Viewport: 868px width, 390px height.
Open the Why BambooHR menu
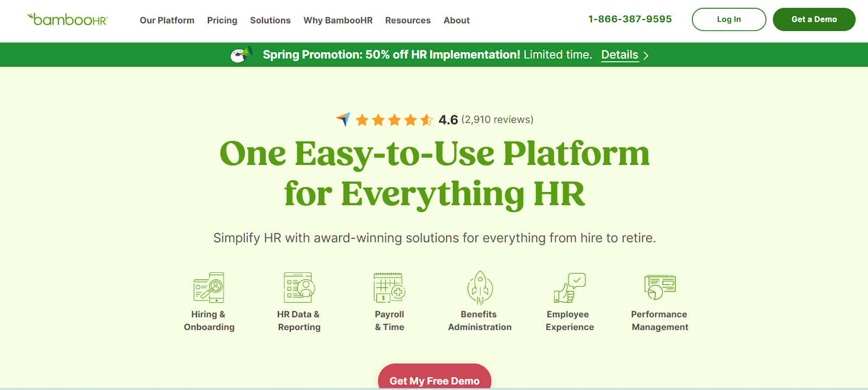[338, 20]
